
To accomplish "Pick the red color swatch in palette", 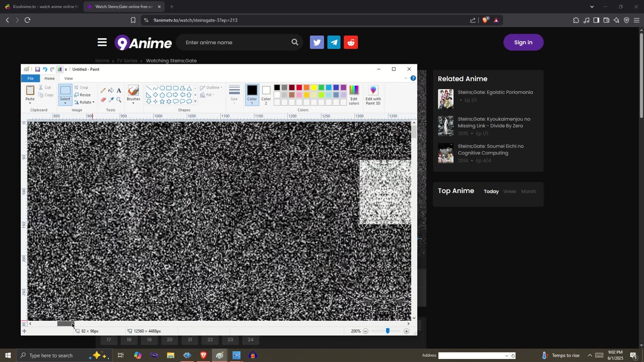I will coord(299,88).
